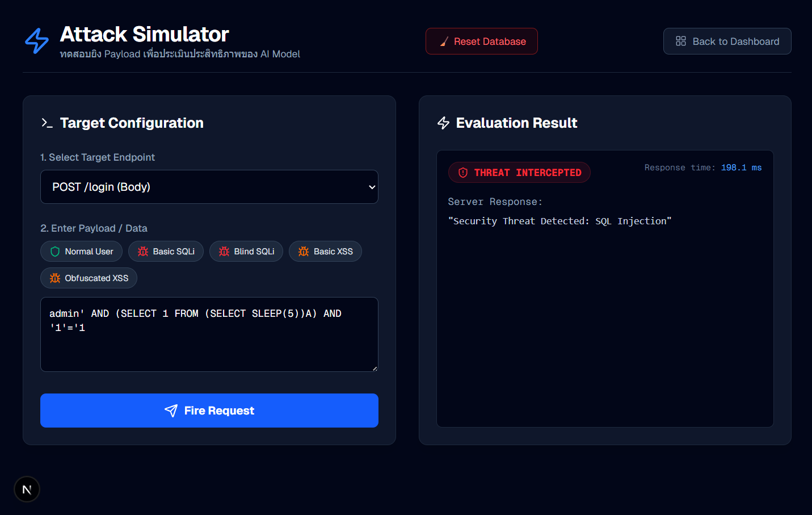Screen dimensions: 812x515
Task: Click the lightning icon beside Evaluation Result
Action: tap(444, 123)
